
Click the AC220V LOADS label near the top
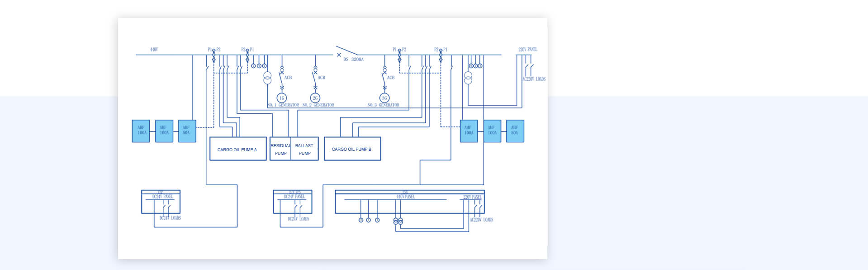[534, 79]
